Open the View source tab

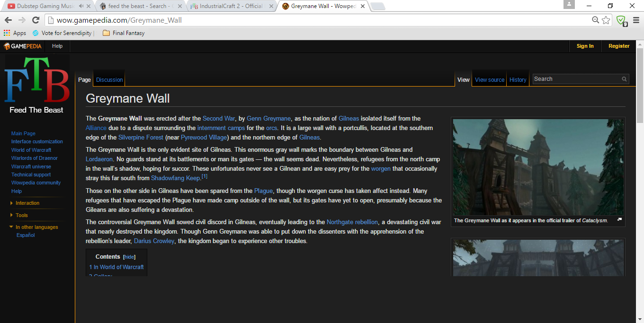click(x=490, y=80)
